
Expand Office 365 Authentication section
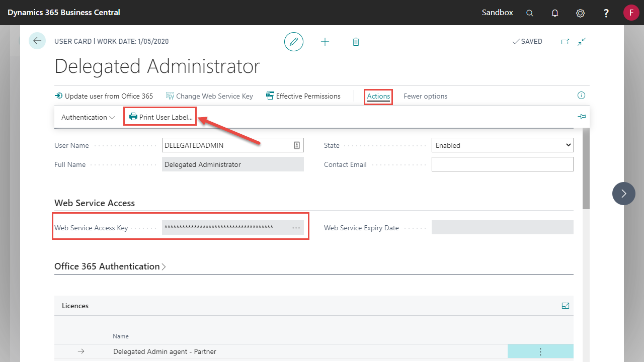coord(110,266)
